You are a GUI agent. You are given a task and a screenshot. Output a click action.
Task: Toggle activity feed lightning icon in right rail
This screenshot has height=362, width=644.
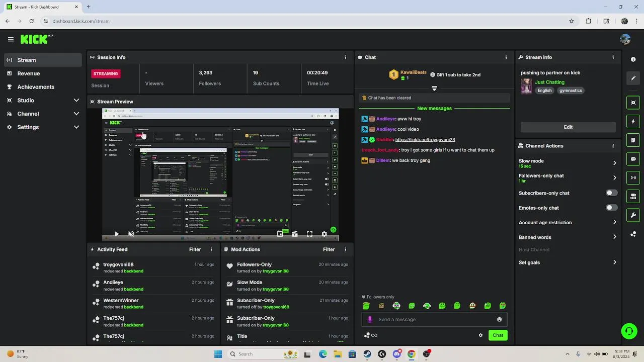coord(633,121)
